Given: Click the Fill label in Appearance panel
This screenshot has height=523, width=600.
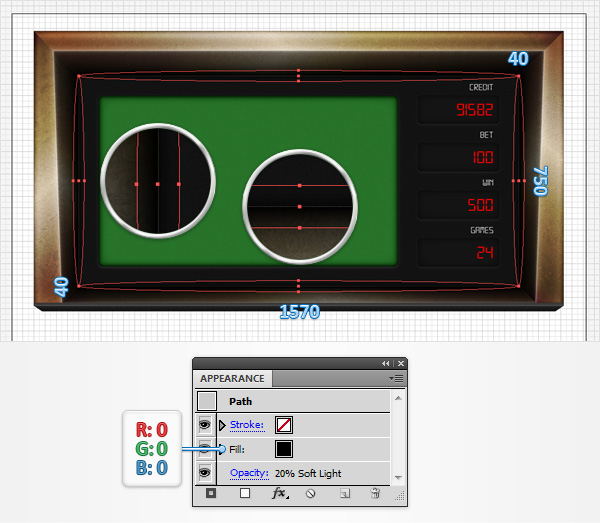Looking at the screenshot, I should [237, 449].
